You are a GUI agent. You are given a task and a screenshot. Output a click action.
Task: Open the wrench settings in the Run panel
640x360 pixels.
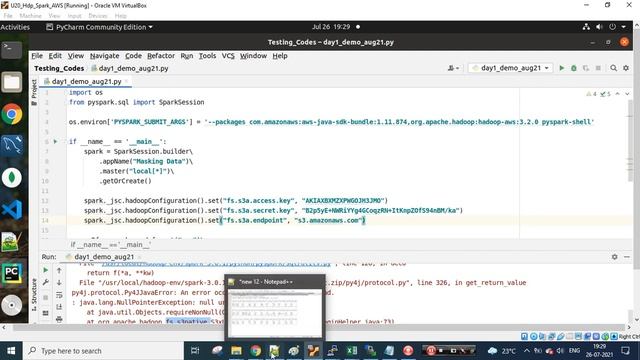46,282
